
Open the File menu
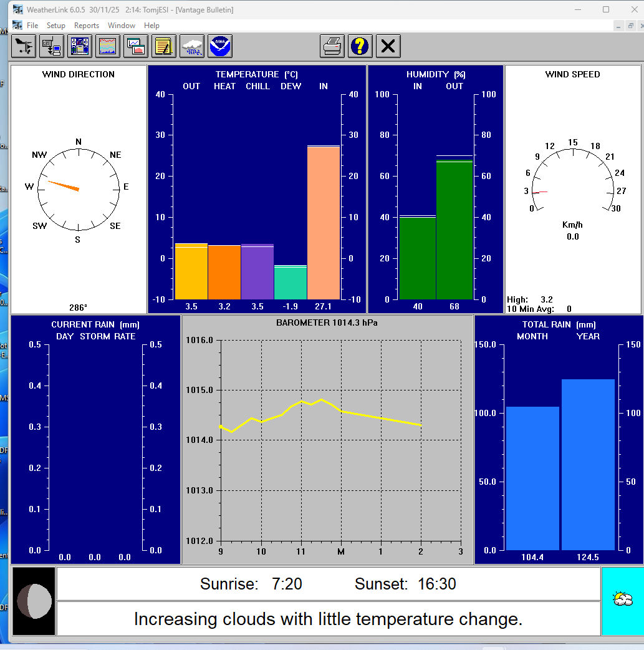(x=32, y=26)
